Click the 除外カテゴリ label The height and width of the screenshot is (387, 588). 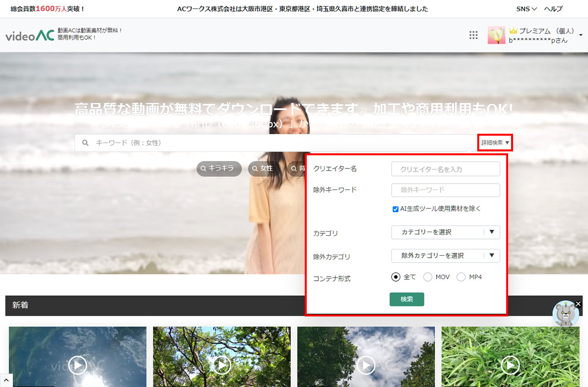pyautogui.click(x=332, y=257)
